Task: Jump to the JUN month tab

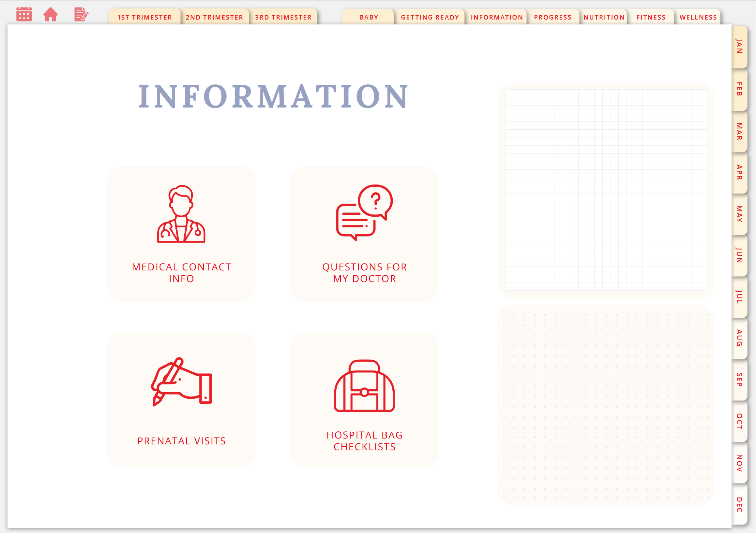Action: click(739, 255)
